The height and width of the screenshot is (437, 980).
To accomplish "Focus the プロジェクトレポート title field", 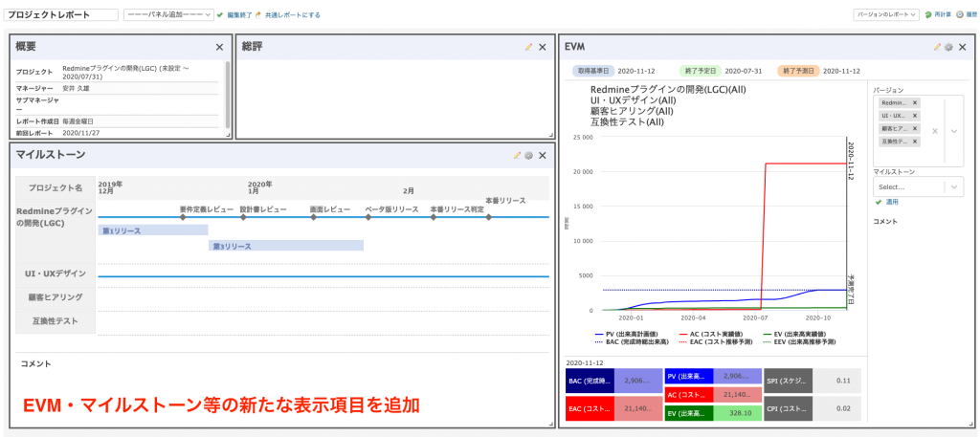I will (x=61, y=15).
